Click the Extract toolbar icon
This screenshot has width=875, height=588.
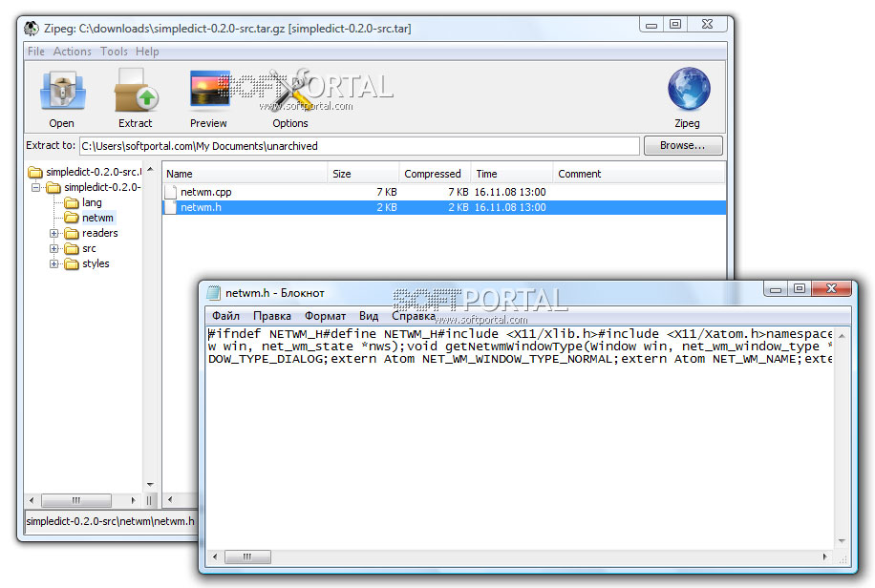[x=136, y=91]
